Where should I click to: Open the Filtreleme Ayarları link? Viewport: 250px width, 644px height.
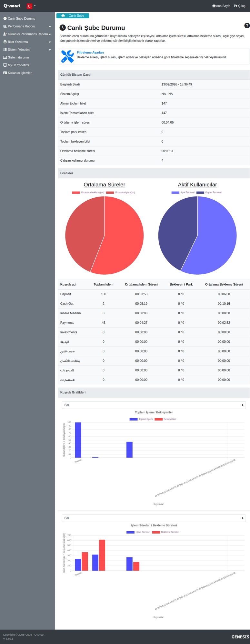pyautogui.click(x=90, y=52)
